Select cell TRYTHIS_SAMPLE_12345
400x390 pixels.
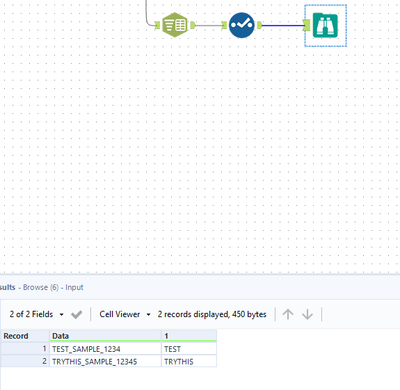coord(105,361)
